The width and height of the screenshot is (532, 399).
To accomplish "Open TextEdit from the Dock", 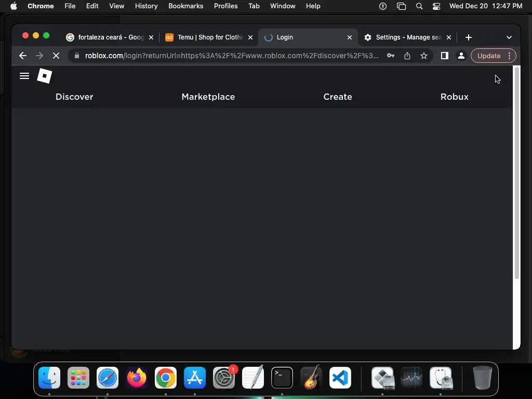I will pos(253,378).
